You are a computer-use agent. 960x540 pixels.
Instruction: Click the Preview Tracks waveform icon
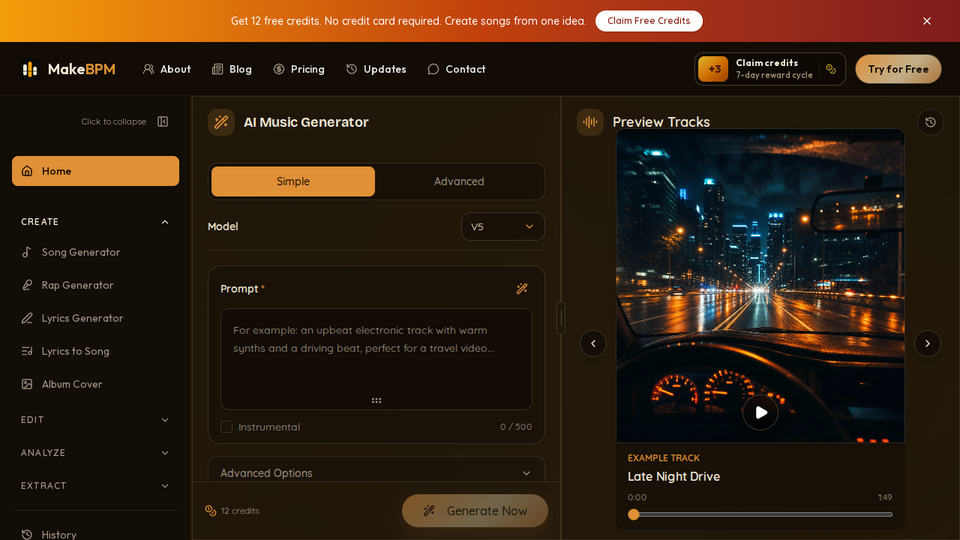point(590,122)
